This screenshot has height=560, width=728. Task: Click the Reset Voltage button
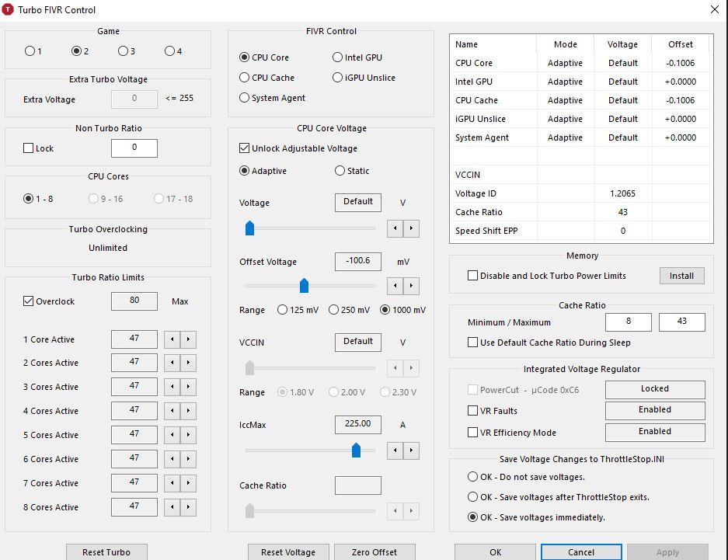tap(288, 552)
